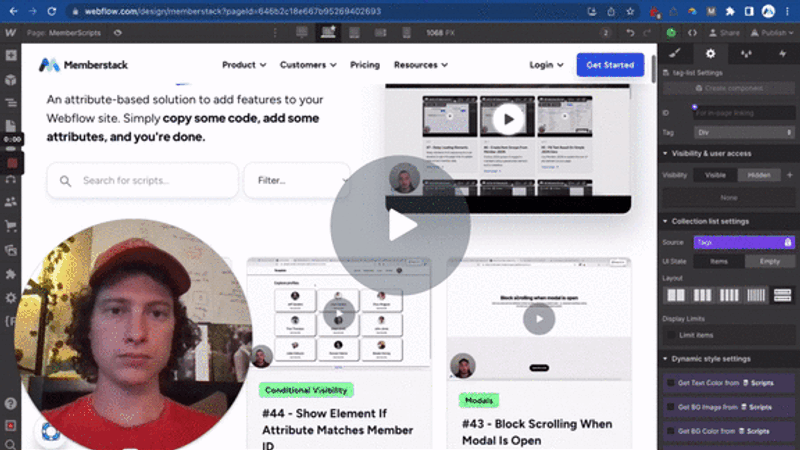The height and width of the screenshot is (450, 800).
Task: Open the Pages panel
Action: (x=11, y=126)
